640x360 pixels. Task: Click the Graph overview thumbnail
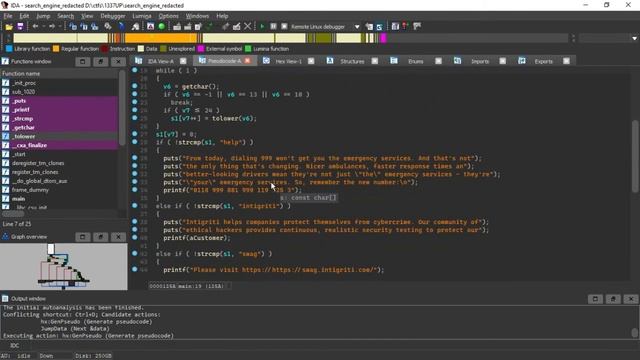click(63, 267)
